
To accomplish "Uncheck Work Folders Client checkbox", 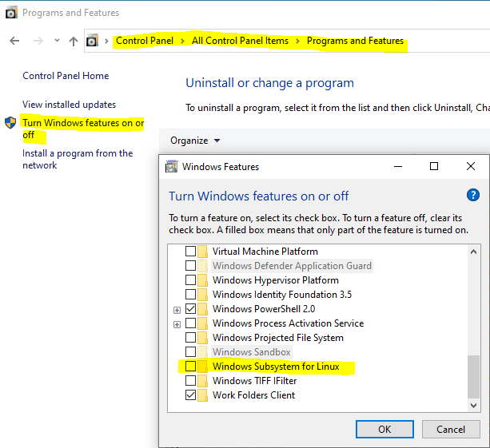I will pyautogui.click(x=190, y=394).
